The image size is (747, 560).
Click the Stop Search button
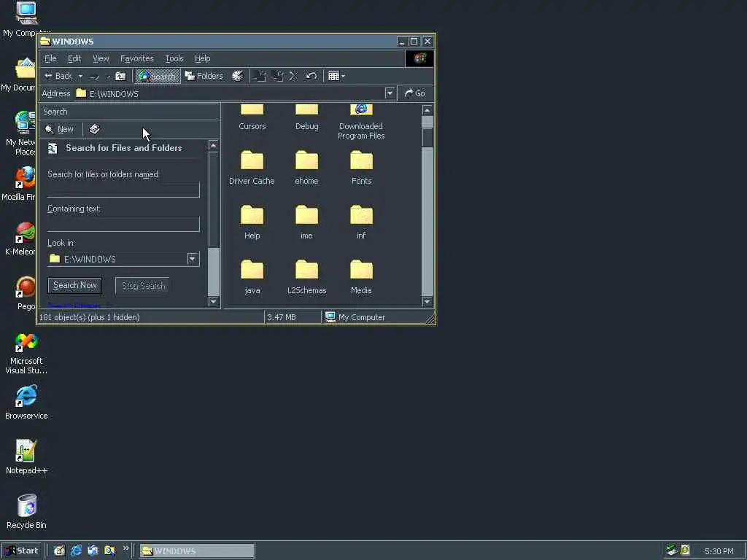click(x=143, y=285)
